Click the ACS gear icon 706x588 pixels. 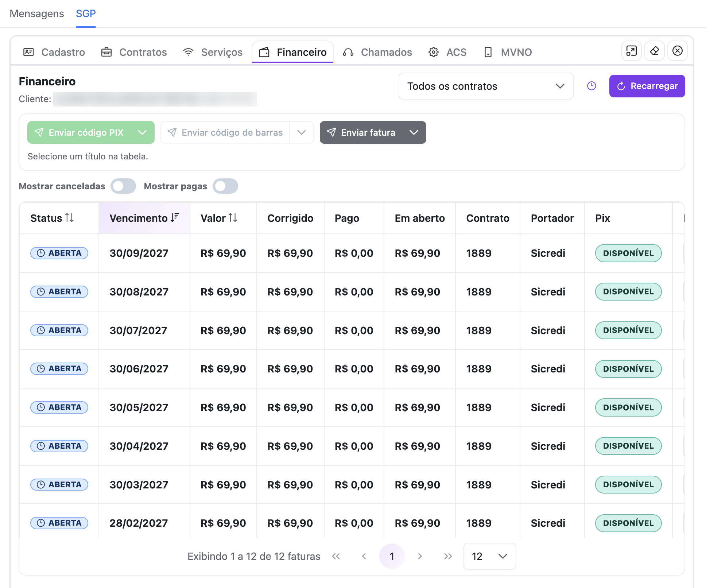pos(434,52)
